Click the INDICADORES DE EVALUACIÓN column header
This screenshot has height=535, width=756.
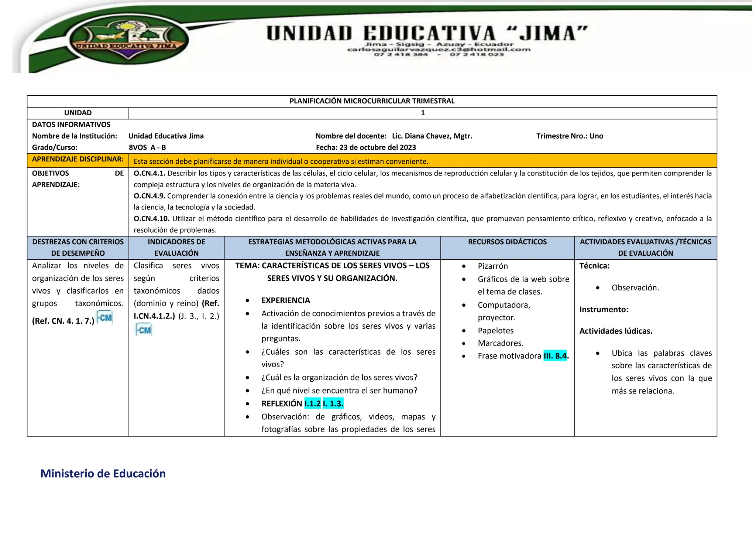(176, 248)
